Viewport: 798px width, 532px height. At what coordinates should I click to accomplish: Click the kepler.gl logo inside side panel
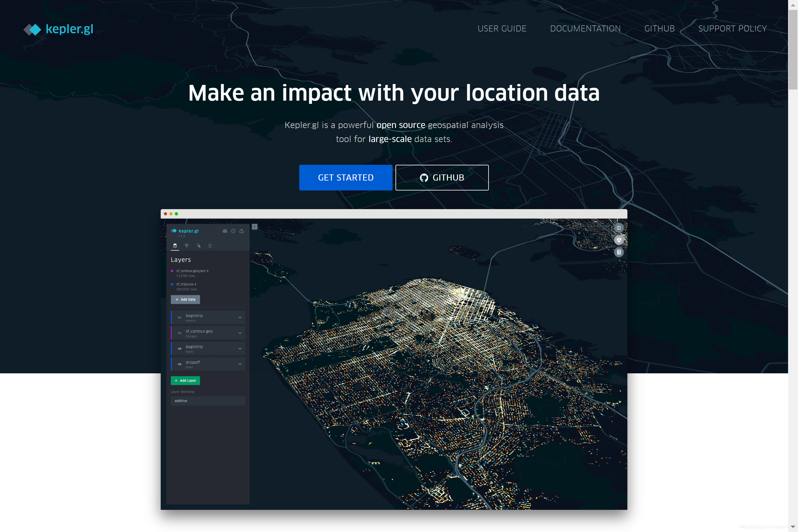click(x=185, y=231)
